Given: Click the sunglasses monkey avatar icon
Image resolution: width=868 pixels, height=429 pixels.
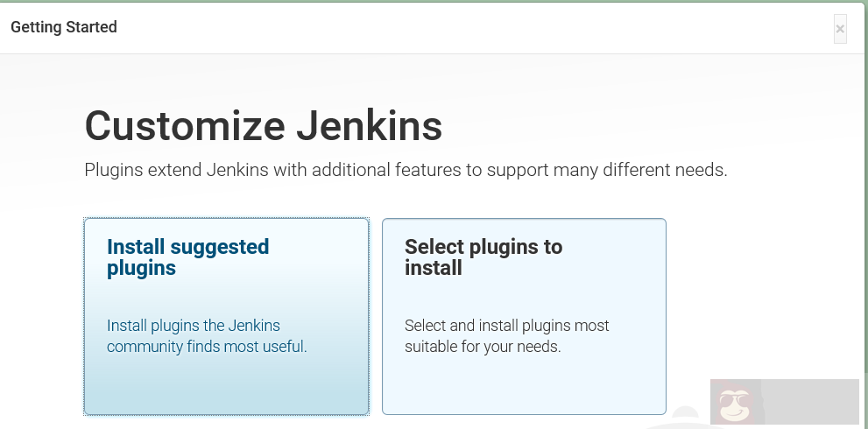Looking at the screenshot, I should click(736, 403).
